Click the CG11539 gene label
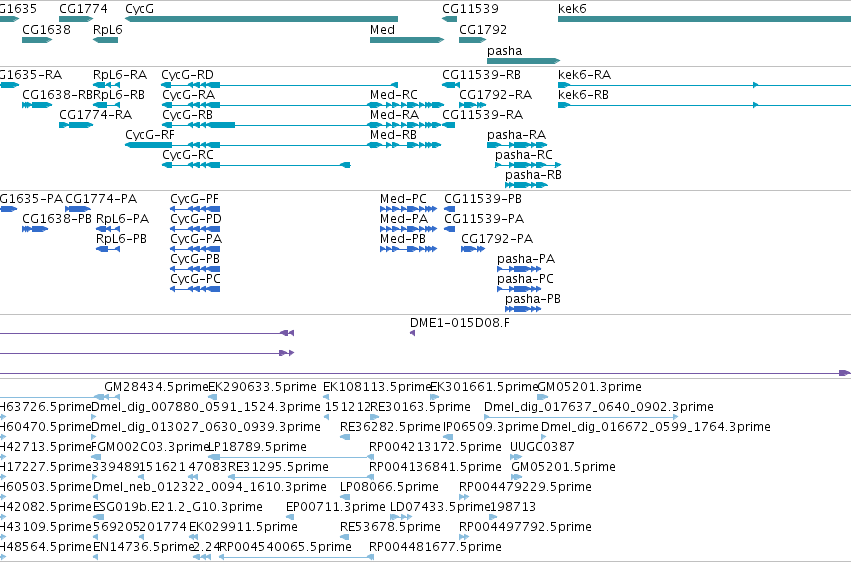The image size is (851, 562). tap(470, 9)
